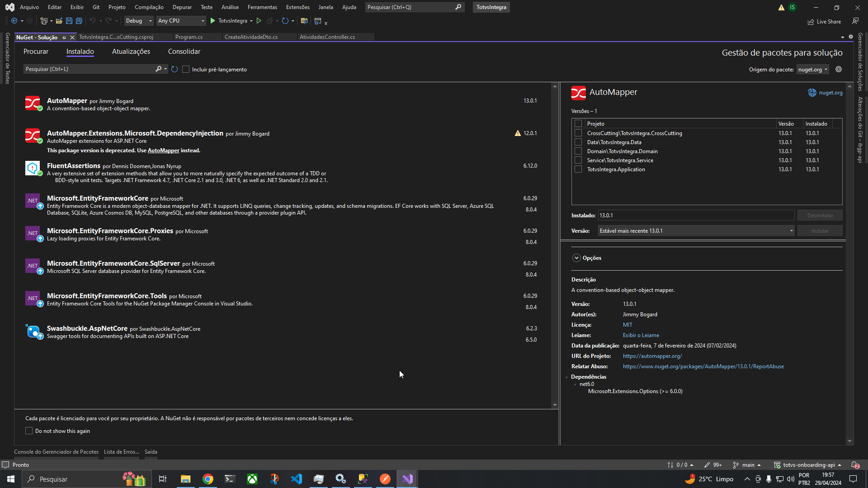Save the current item with single floppy icon

click(x=69, y=21)
